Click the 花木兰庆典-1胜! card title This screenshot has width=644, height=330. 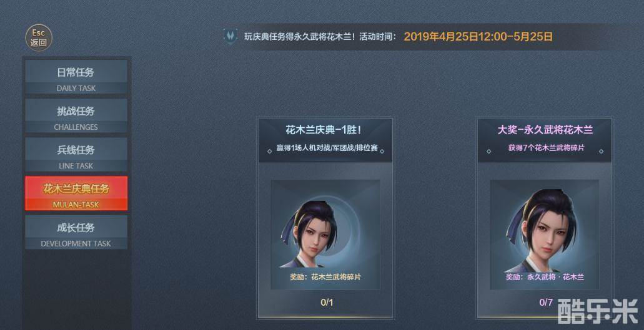[x=324, y=130]
